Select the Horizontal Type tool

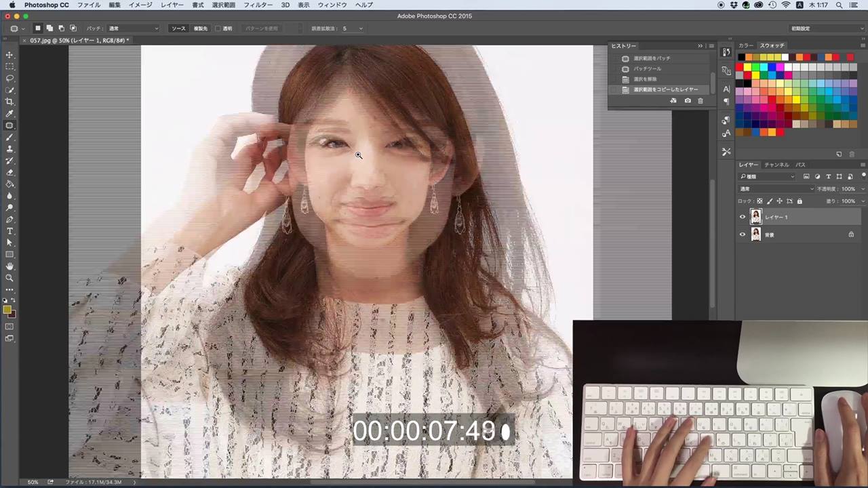[9, 231]
